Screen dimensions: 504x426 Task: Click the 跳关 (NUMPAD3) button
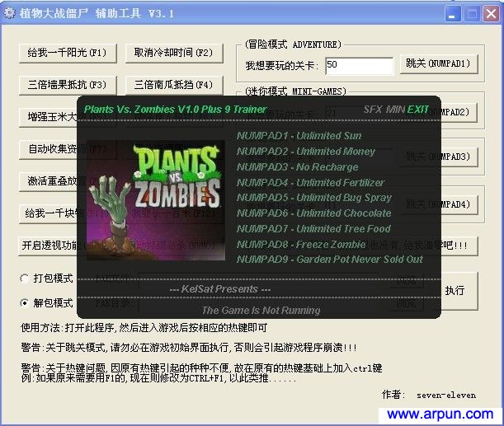(x=459, y=157)
